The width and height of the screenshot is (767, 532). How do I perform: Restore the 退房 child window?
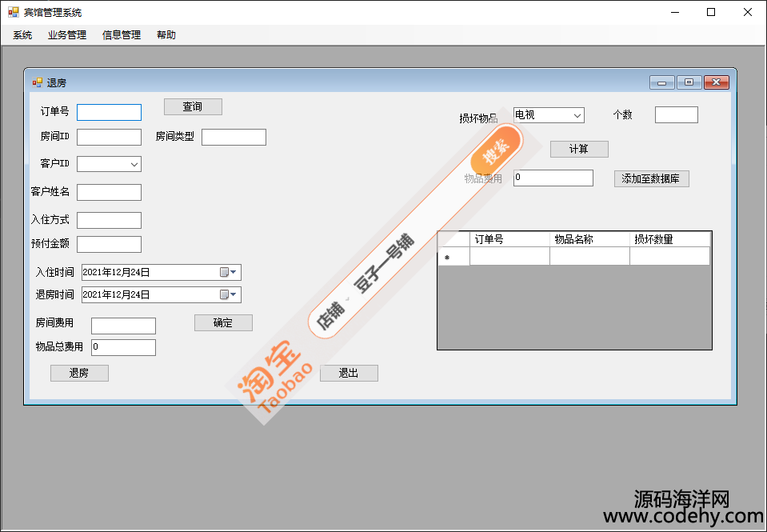point(689,82)
